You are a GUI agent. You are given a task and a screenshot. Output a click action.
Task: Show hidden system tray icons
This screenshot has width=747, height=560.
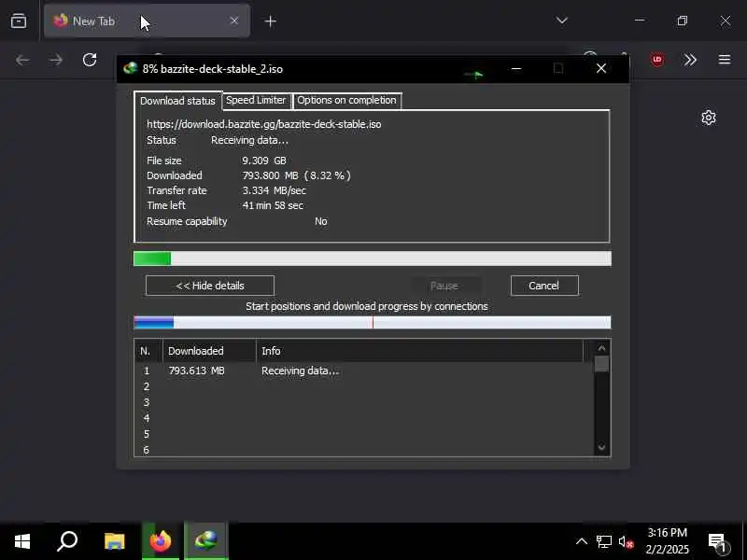[x=582, y=541]
